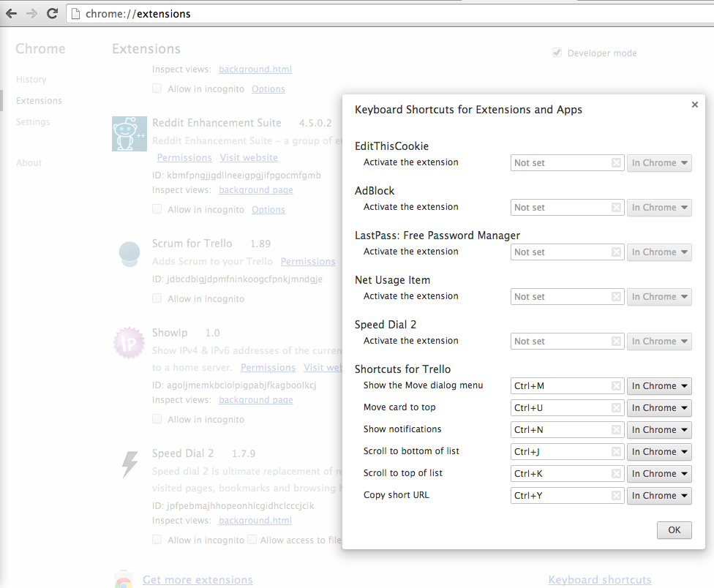Enable incognito for ShowIp
This screenshot has width=714, height=588.
[x=157, y=419]
